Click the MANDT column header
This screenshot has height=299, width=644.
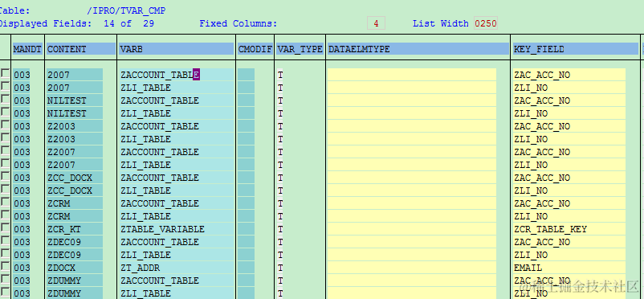point(27,49)
